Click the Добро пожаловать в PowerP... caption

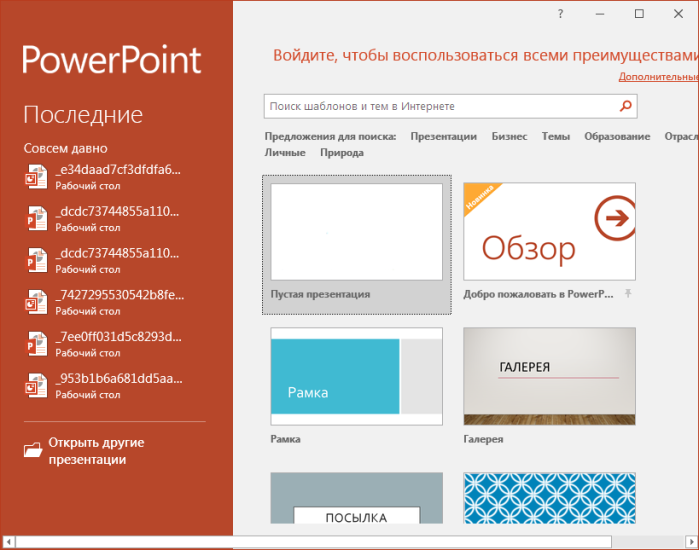538,294
